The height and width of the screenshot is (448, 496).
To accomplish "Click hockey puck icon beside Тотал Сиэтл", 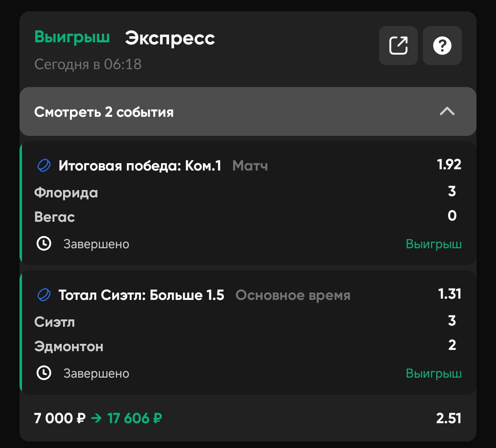I will tap(44, 295).
